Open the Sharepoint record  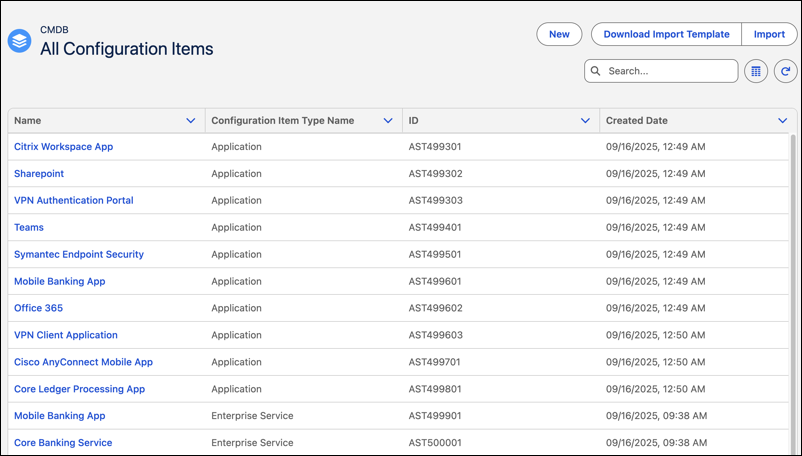click(x=39, y=174)
